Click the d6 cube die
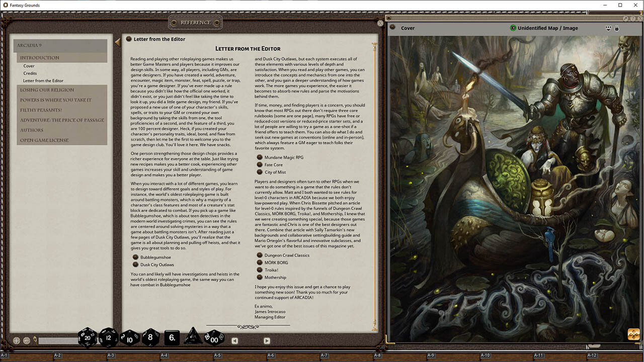 tap(172, 337)
